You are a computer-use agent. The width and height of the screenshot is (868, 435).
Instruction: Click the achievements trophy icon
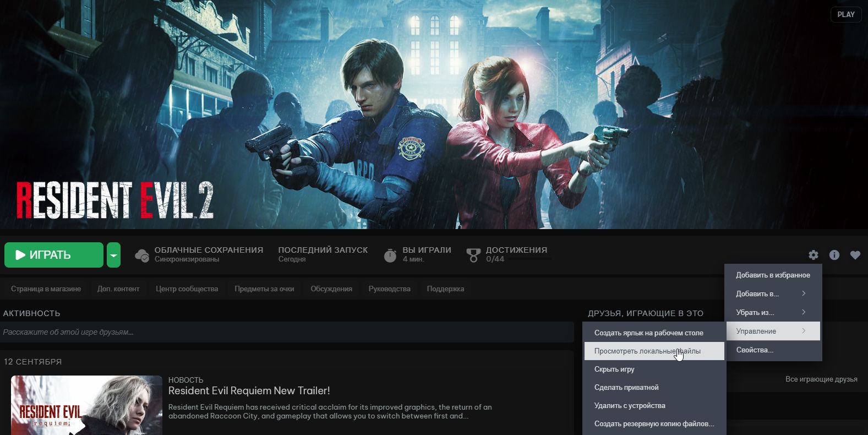pos(473,255)
